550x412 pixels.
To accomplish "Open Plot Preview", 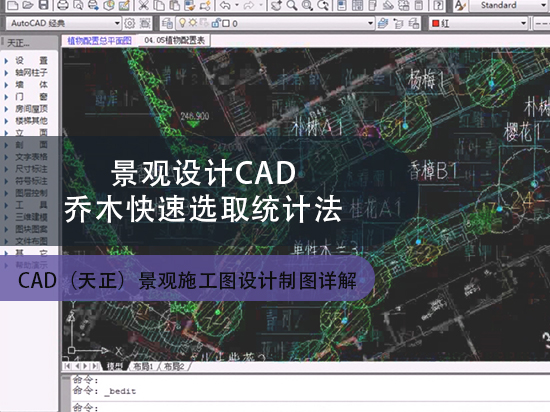I will point(78,5).
